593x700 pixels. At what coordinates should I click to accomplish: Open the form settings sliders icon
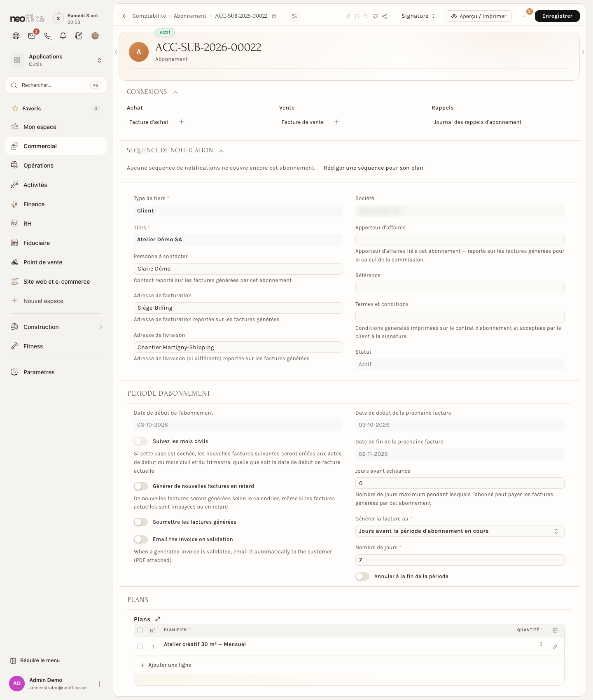point(294,16)
